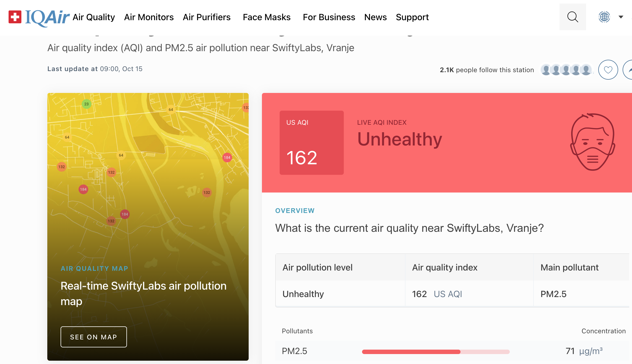Go to the News page
The image size is (632, 364).
click(x=375, y=17)
